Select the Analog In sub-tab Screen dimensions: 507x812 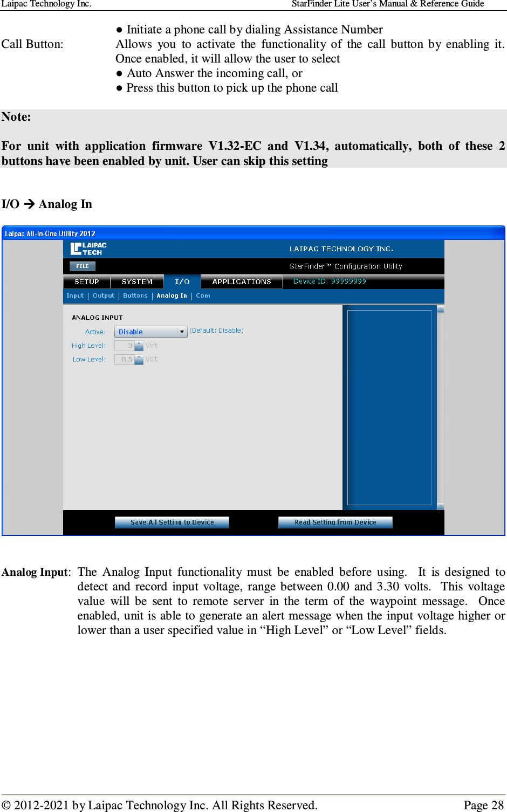(x=172, y=295)
